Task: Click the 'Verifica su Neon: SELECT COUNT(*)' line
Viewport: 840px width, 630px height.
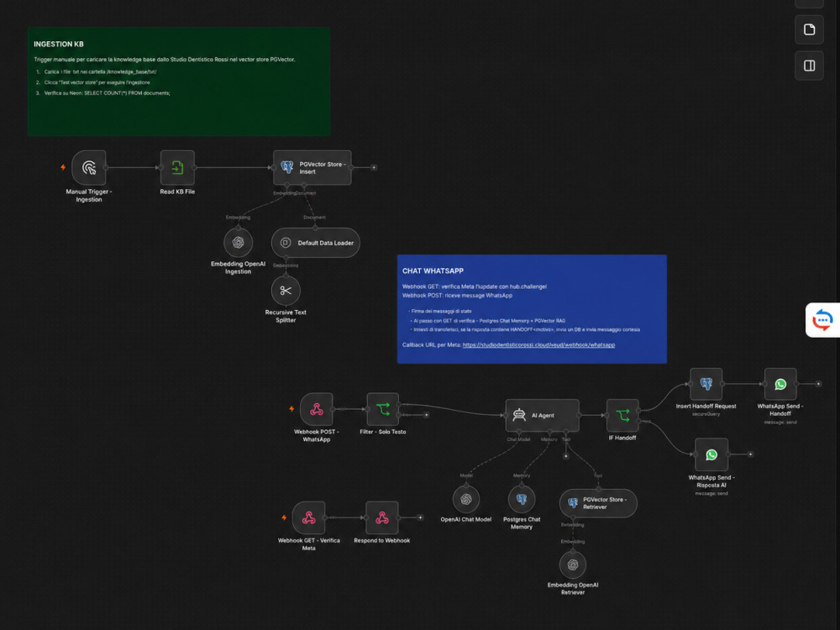Action: (108, 93)
